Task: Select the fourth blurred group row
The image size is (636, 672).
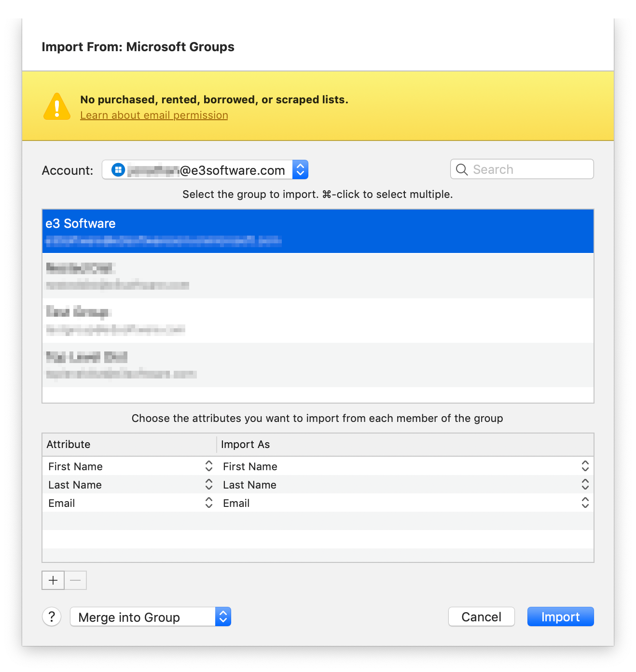Action: [318, 365]
